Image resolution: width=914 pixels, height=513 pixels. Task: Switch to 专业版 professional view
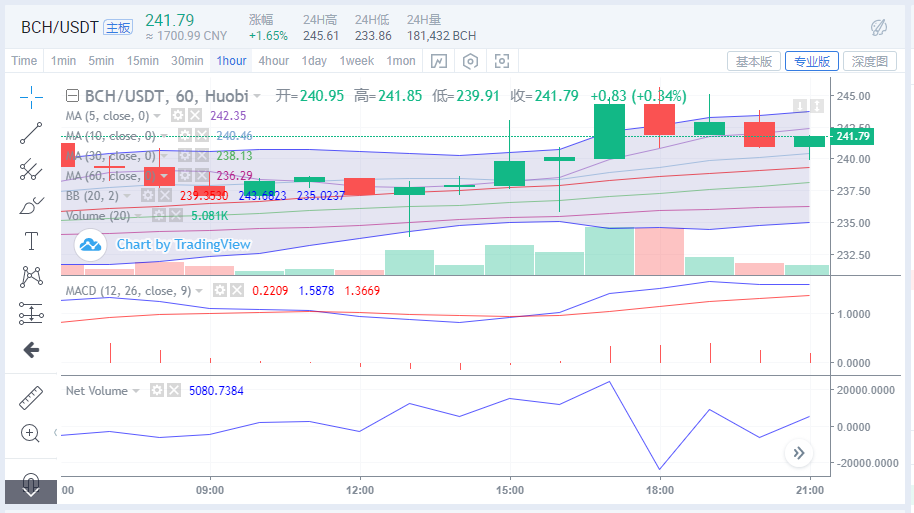812,61
